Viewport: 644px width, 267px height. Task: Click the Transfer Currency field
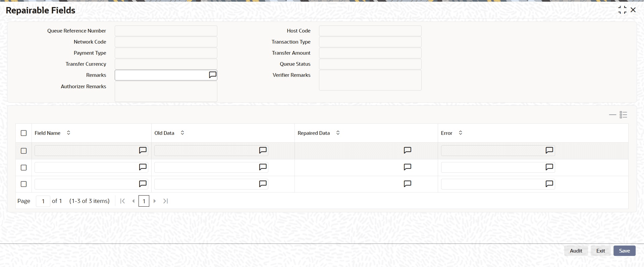166,64
